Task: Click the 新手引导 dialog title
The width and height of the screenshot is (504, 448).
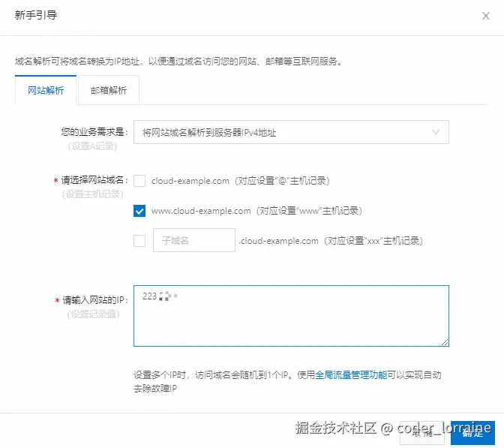Action: pyautogui.click(x=36, y=15)
